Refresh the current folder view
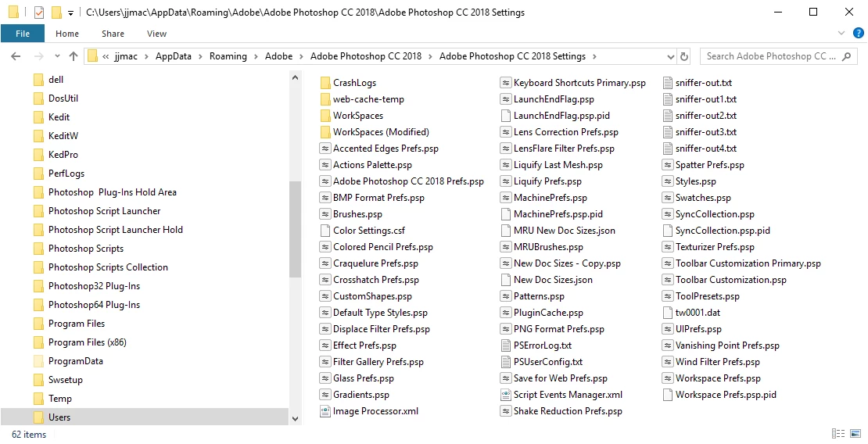Image resolution: width=868 pixels, height=444 pixels. coord(684,56)
